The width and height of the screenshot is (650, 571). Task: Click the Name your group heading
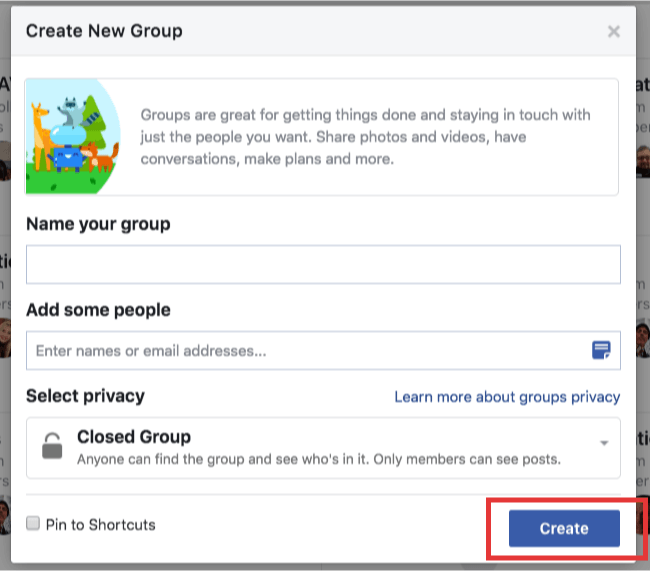click(x=98, y=224)
